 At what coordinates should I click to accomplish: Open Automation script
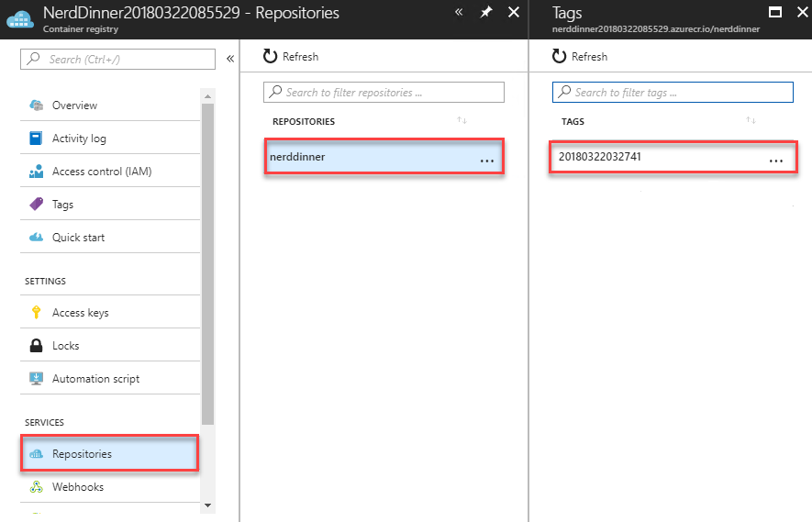(110, 379)
